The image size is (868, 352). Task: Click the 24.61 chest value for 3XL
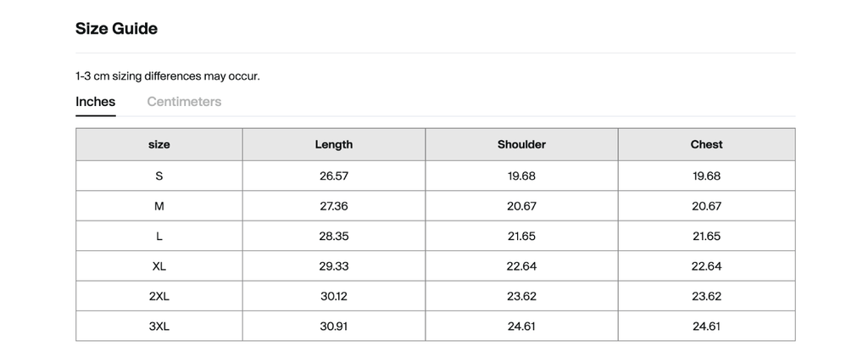(706, 326)
